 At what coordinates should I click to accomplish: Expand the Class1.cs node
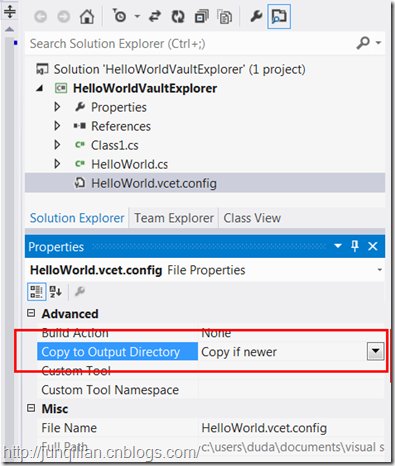57,145
